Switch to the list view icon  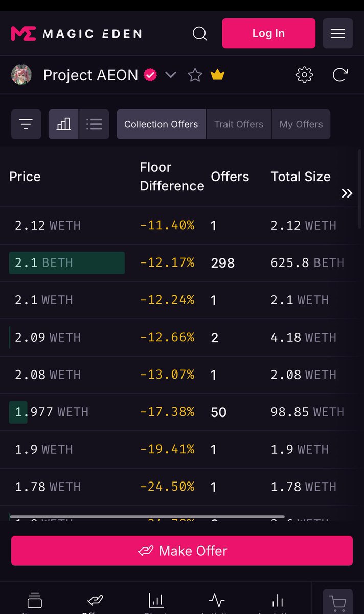pyautogui.click(x=94, y=124)
